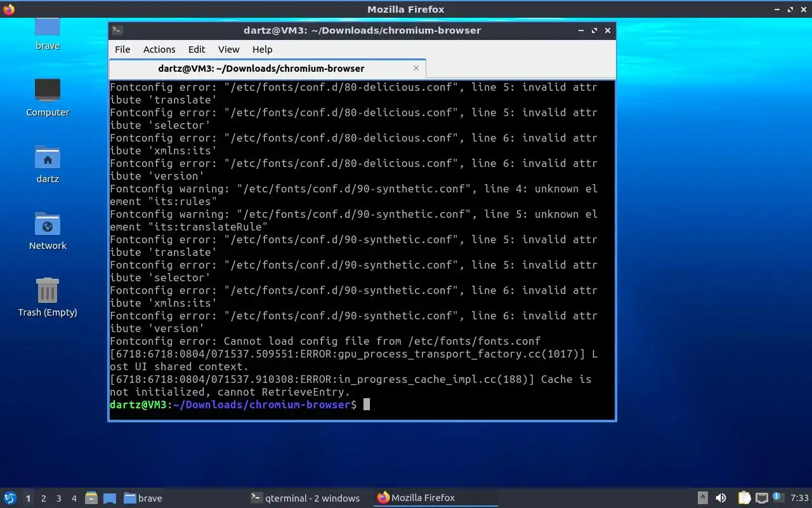Open the Edit menu

coord(197,49)
